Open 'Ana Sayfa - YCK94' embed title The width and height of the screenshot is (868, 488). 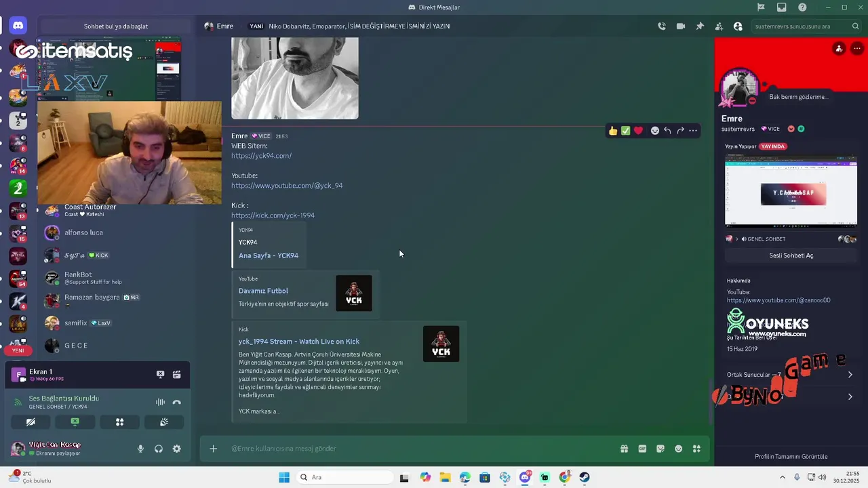tap(269, 256)
